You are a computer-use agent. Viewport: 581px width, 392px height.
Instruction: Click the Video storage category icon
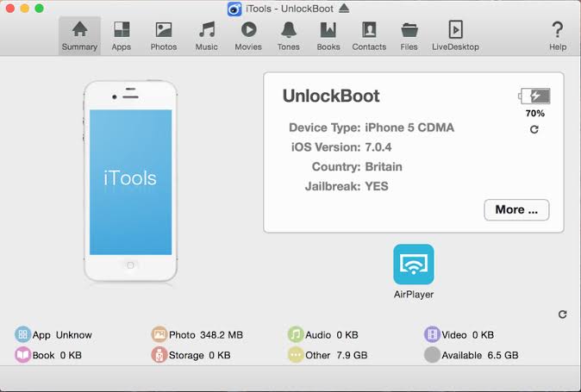pos(432,334)
